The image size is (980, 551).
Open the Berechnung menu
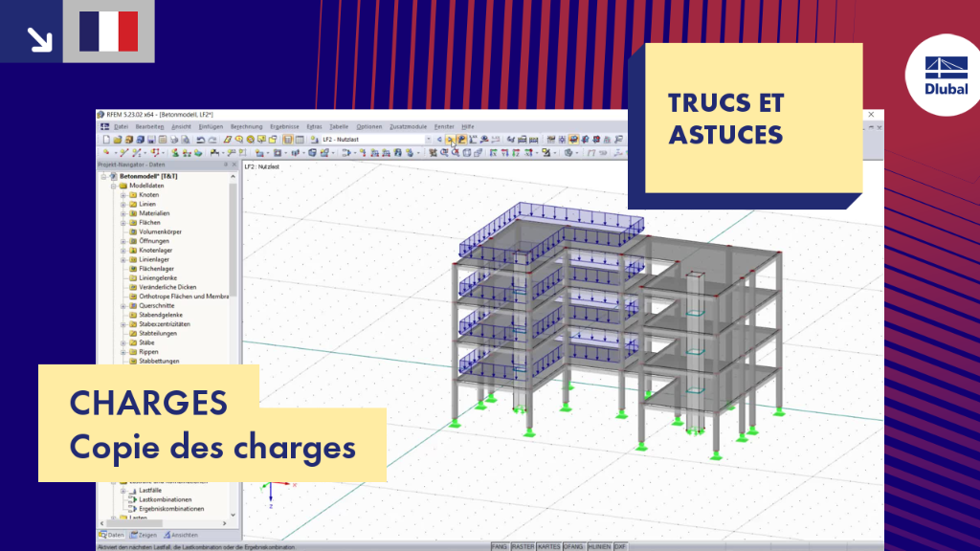pyautogui.click(x=246, y=127)
